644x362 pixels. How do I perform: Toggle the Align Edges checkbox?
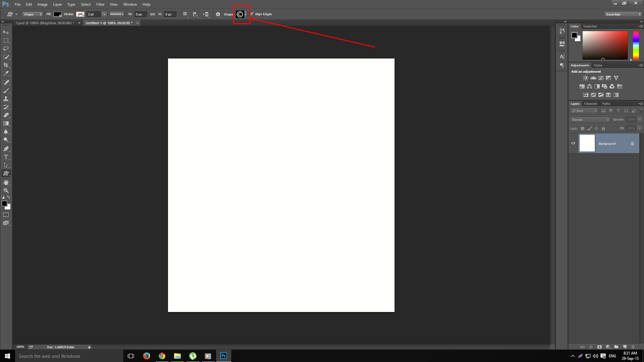click(252, 14)
